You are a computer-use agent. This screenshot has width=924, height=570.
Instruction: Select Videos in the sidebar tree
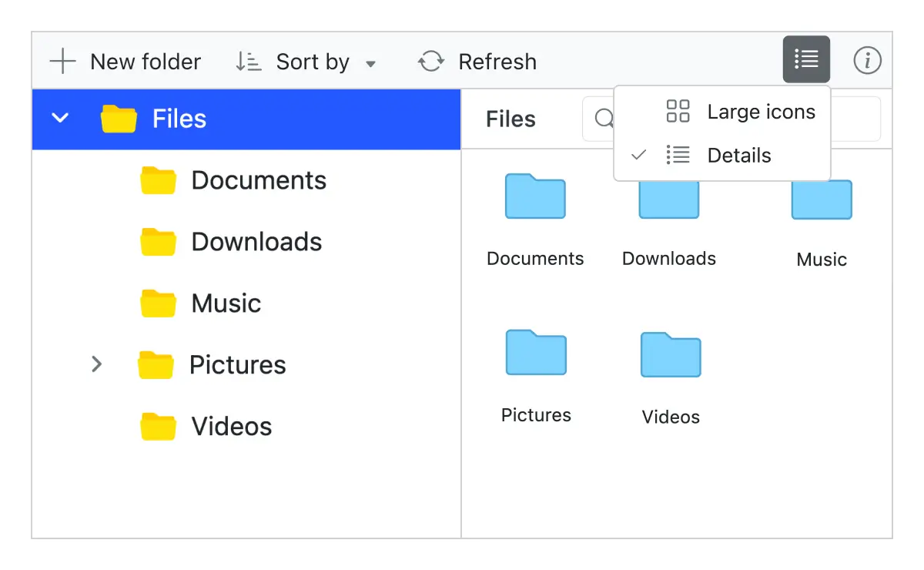pos(230,426)
